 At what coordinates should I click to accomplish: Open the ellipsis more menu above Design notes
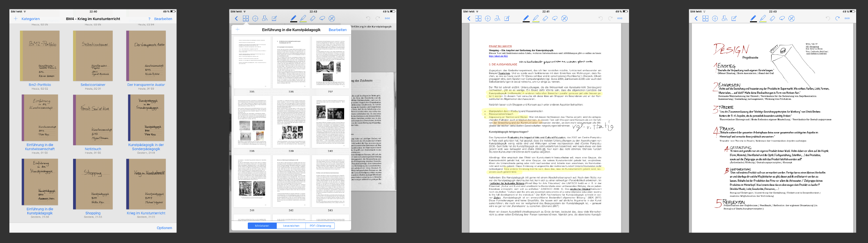tap(847, 18)
